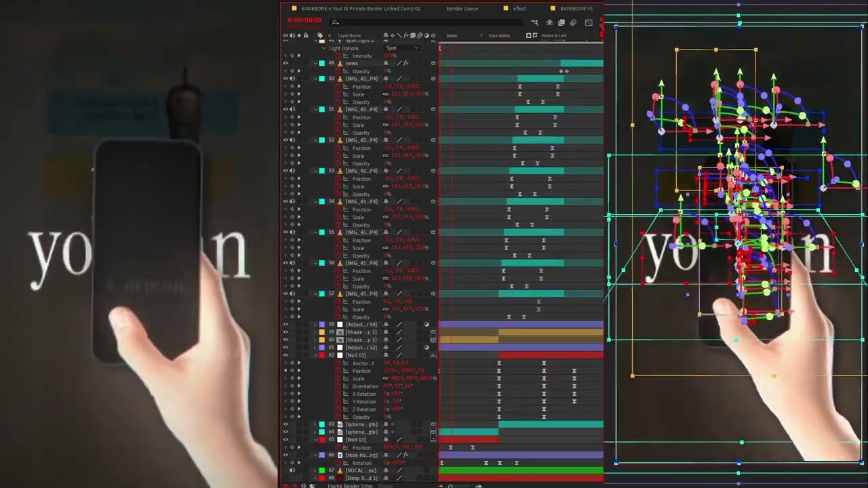The height and width of the screenshot is (488, 868).
Task: Switch to the effect composition tab
Action: click(x=519, y=9)
